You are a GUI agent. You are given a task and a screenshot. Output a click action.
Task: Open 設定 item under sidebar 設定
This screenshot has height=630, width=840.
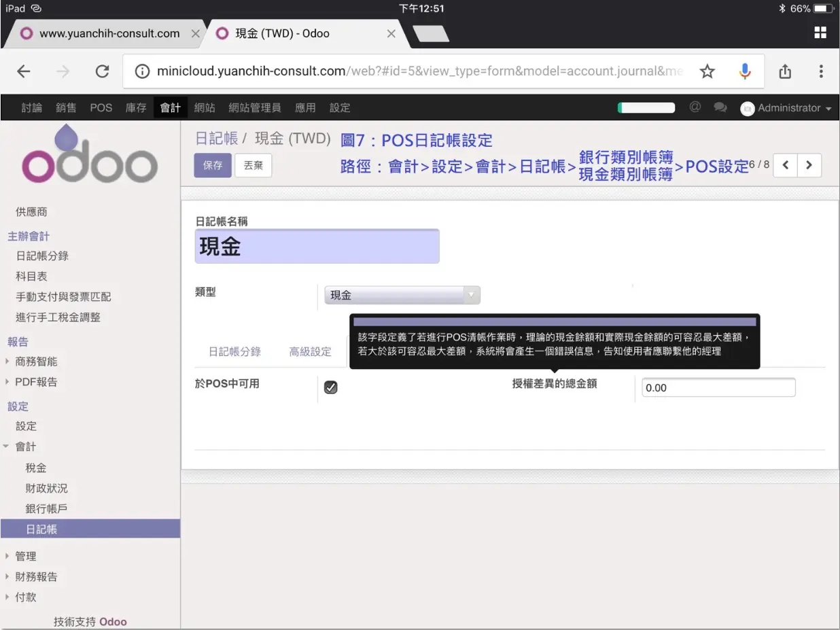26,426
